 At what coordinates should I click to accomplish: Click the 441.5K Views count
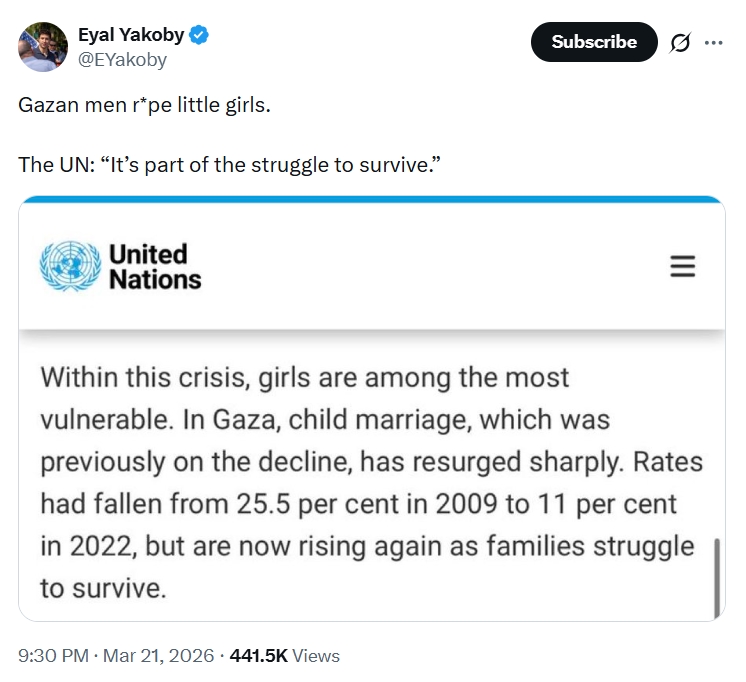pos(284,656)
